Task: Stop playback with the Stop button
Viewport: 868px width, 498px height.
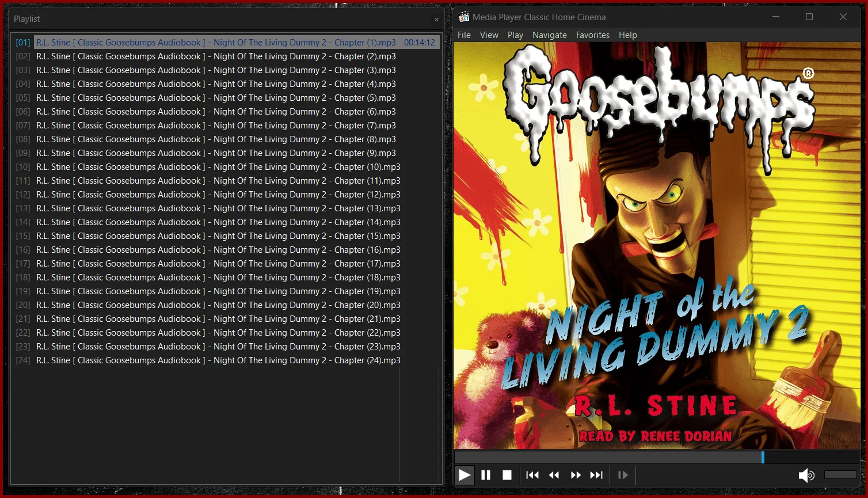Action: (507, 475)
